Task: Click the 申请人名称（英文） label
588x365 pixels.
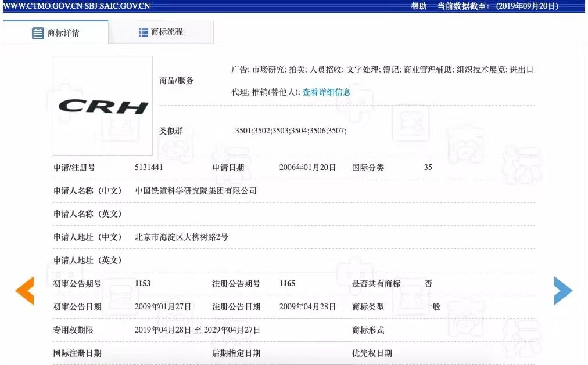Action: pos(88,214)
